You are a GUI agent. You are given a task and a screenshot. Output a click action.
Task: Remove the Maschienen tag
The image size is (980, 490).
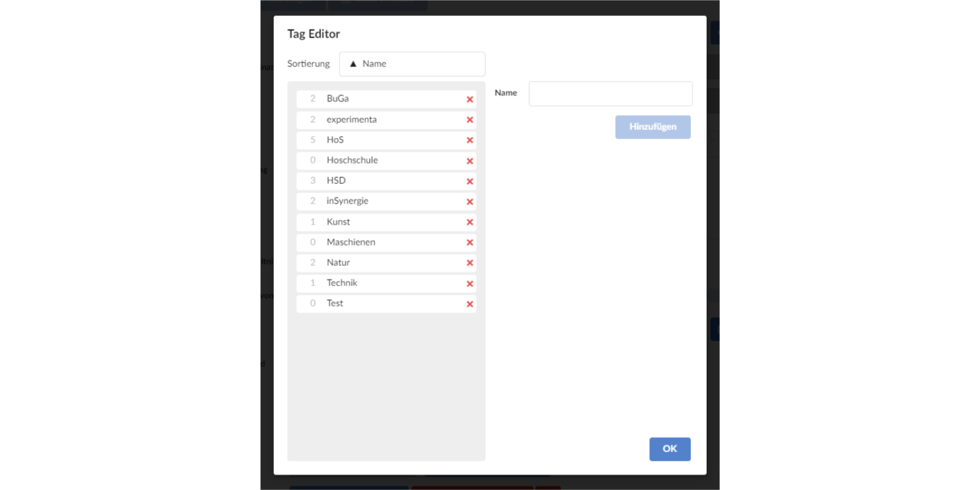tap(470, 242)
